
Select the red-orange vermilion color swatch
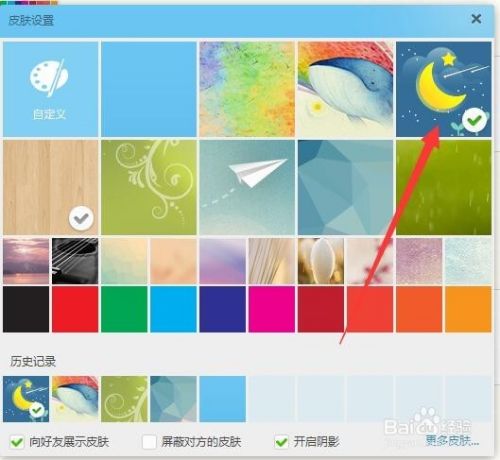[x=370, y=309]
